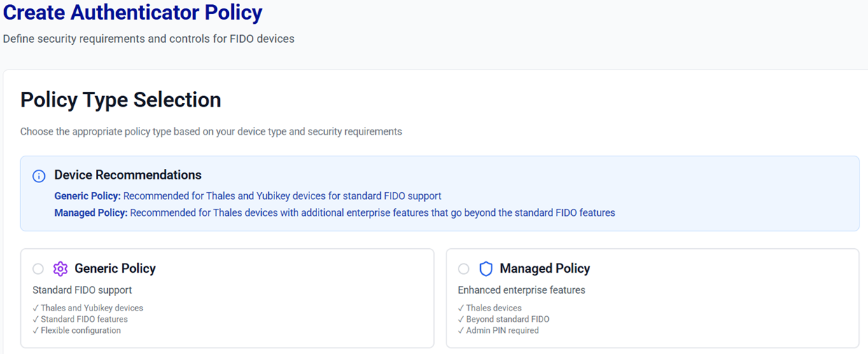Click checkmark beside Flexible configuration

coord(36,331)
